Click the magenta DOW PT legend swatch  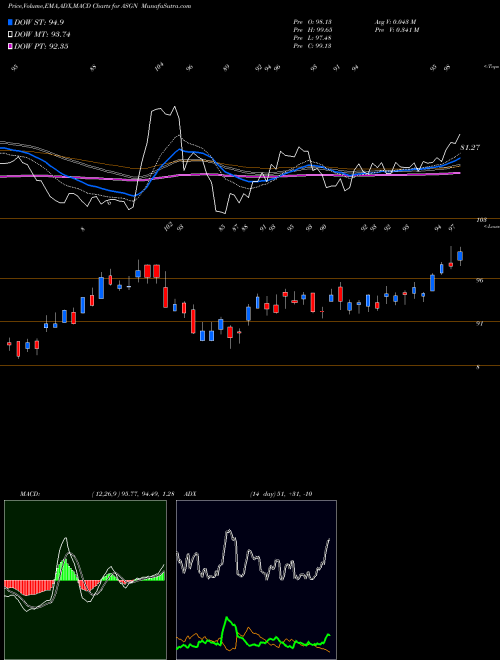click(10, 46)
